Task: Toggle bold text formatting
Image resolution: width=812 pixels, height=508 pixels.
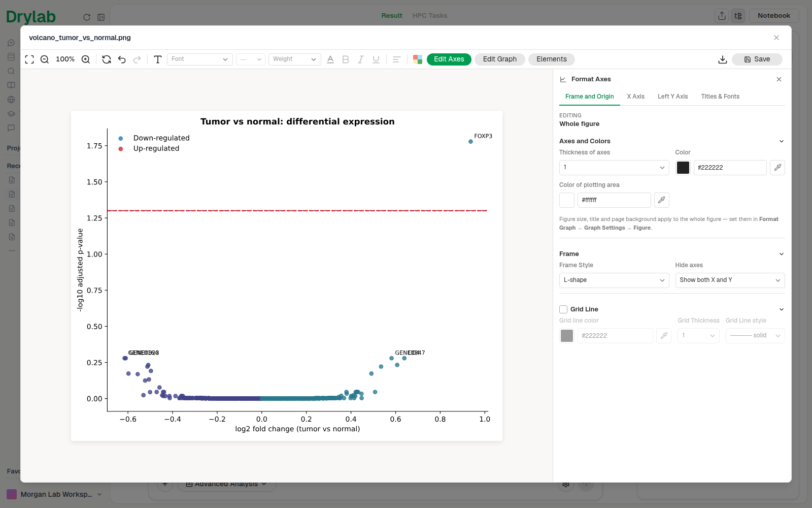Action: (346, 59)
